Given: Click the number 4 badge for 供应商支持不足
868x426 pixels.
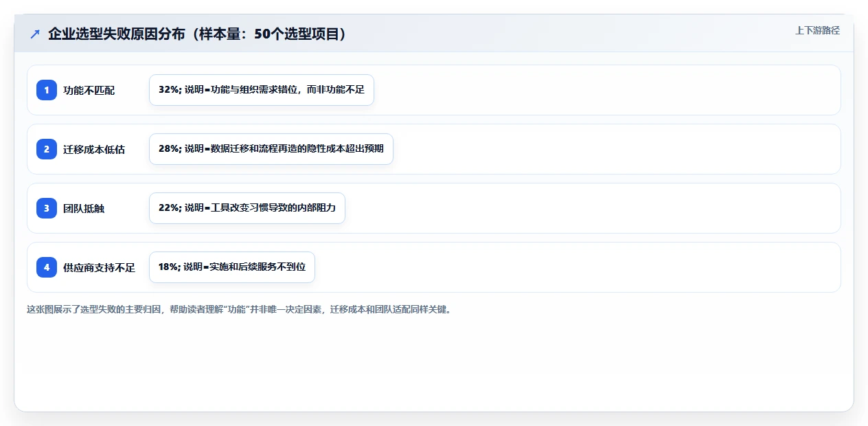Looking at the screenshot, I should click(47, 267).
